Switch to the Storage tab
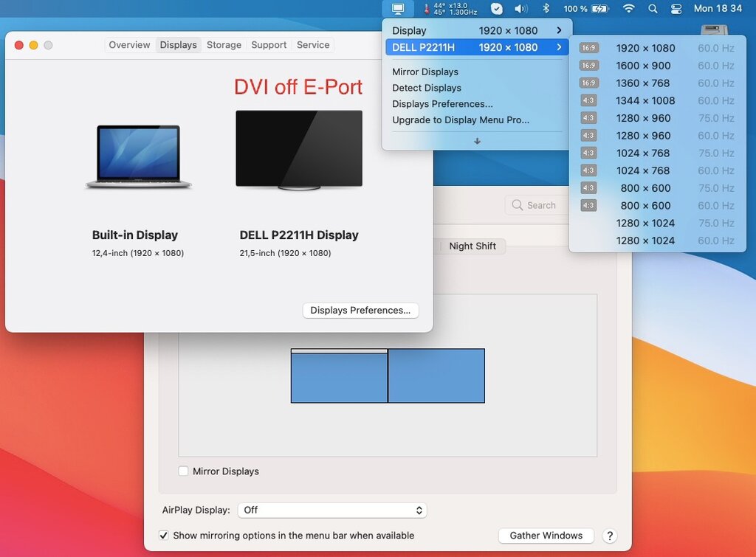 point(224,45)
